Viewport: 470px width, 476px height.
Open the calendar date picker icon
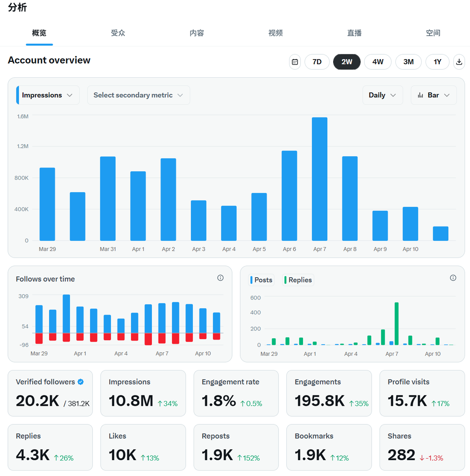pyautogui.click(x=295, y=62)
